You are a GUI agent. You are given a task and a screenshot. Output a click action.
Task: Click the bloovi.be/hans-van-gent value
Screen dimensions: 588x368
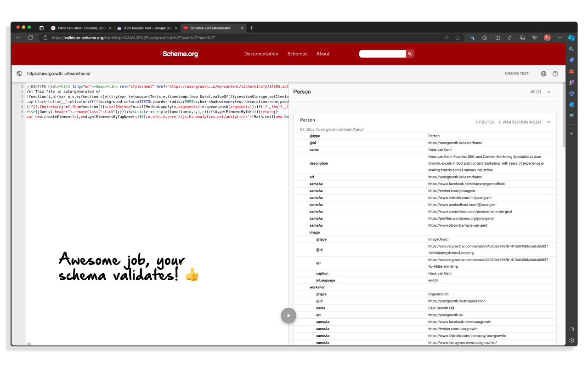coord(458,225)
